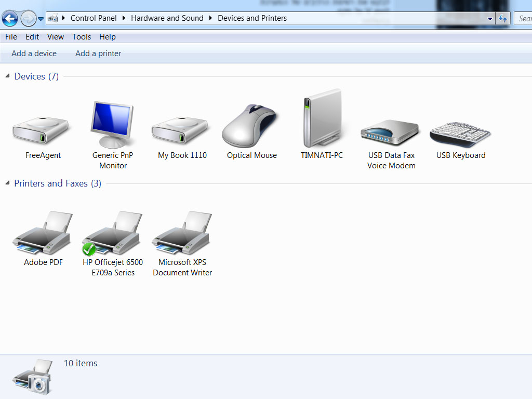Expand the arrow after Control Panel breadcrumb
Viewport: 532px width, 399px height.
[124, 18]
